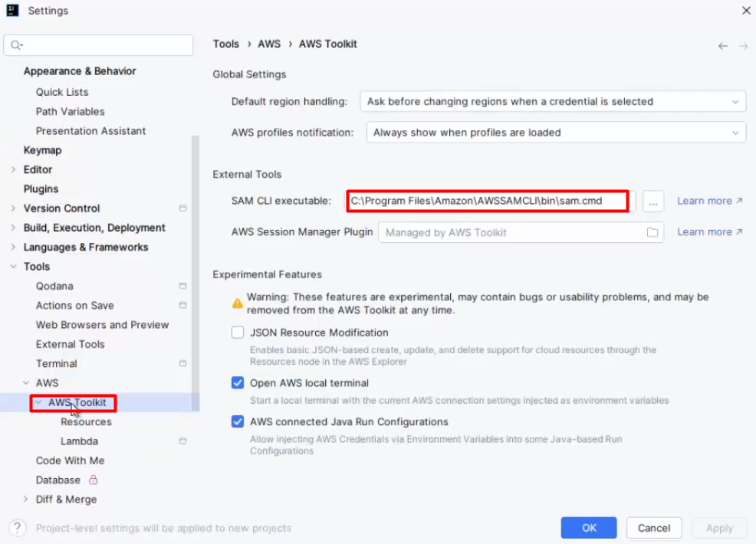
Task: Open Web Browsers and Preview settings
Action: (x=102, y=325)
